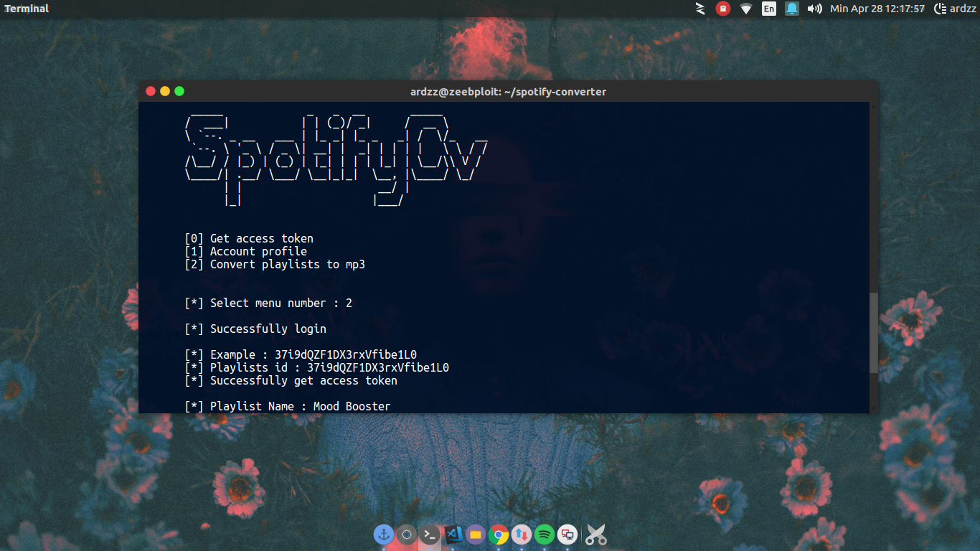Launch Visual Studio Code from dock

click(453, 534)
